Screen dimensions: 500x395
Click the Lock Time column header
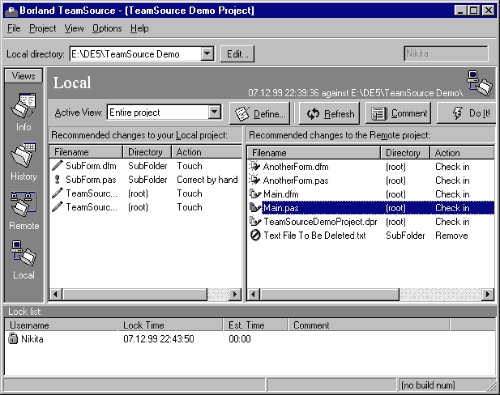(x=170, y=325)
